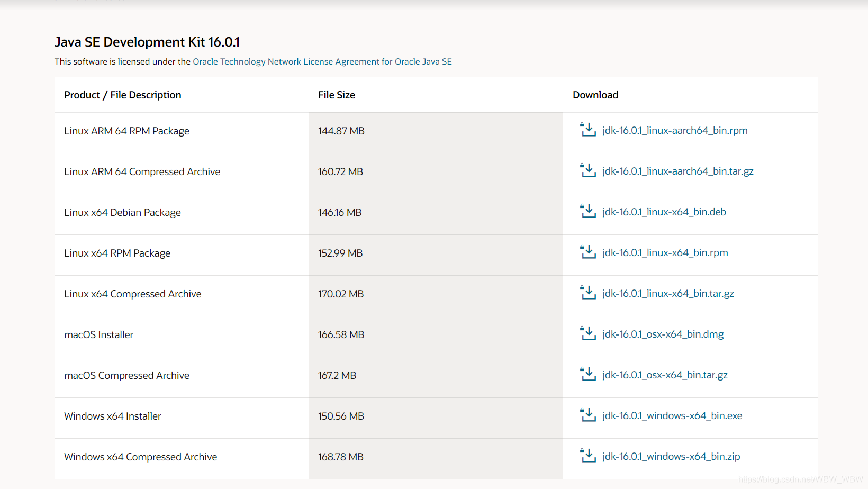
Task: Download jdk-16.0.1_linux-x64_bin.rpm link
Action: tap(665, 252)
